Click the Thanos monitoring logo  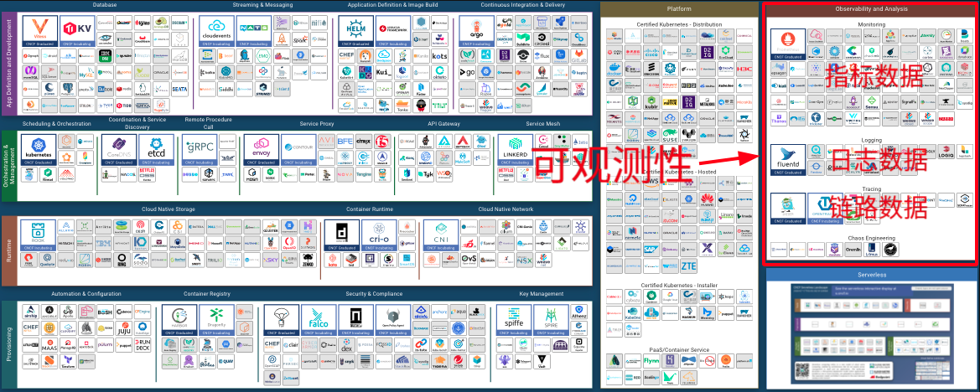coord(778,117)
